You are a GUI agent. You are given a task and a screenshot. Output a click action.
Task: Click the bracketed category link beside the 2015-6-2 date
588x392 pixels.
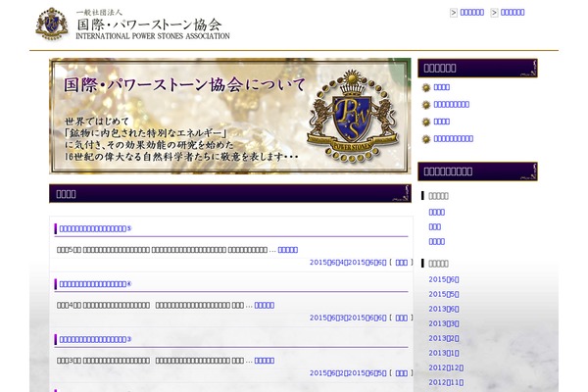click(401, 373)
